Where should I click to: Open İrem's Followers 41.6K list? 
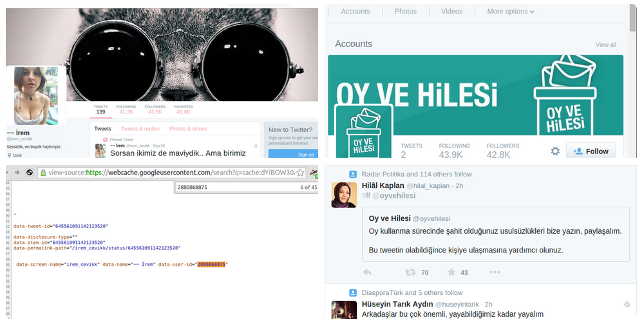point(155,109)
